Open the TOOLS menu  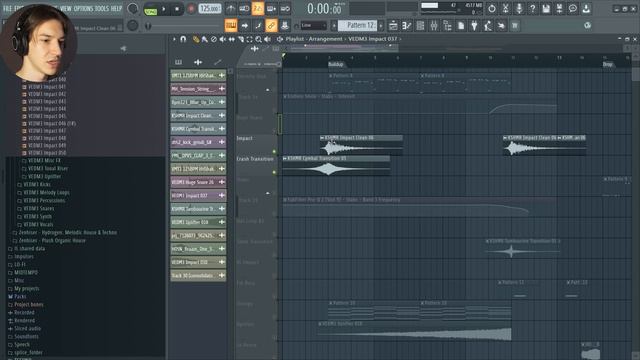tap(102, 9)
